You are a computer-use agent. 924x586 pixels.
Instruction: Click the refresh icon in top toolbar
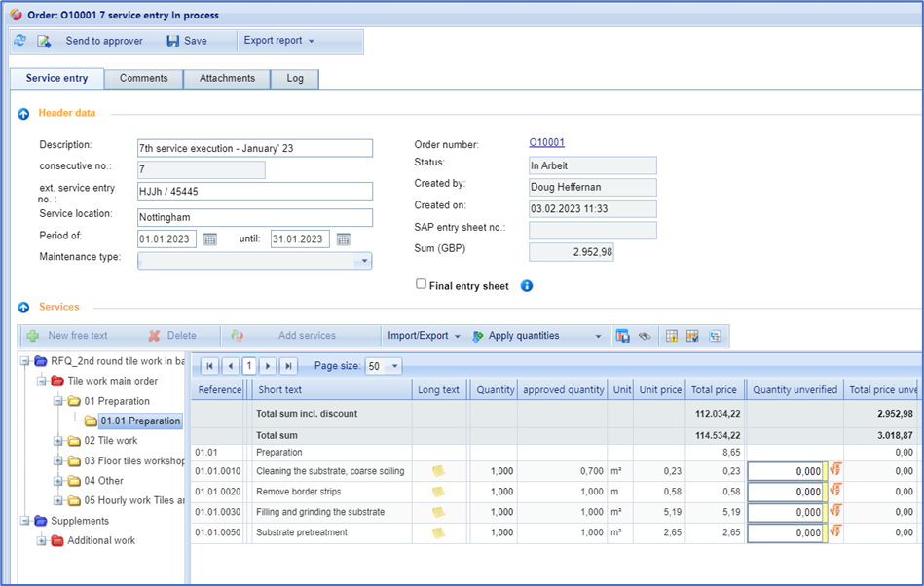20,41
